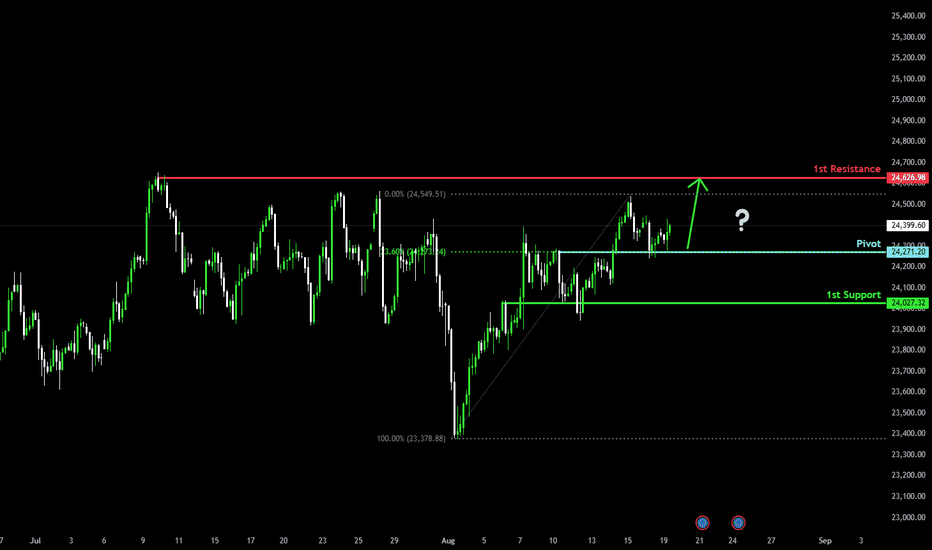Click the Aug label on time axis
The image size is (932, 550).
(x=448, y=540)
